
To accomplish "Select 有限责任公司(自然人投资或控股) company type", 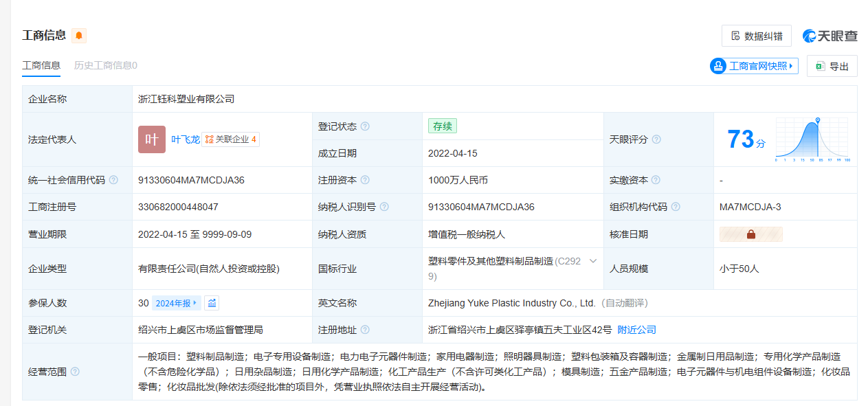I will 209,269.
